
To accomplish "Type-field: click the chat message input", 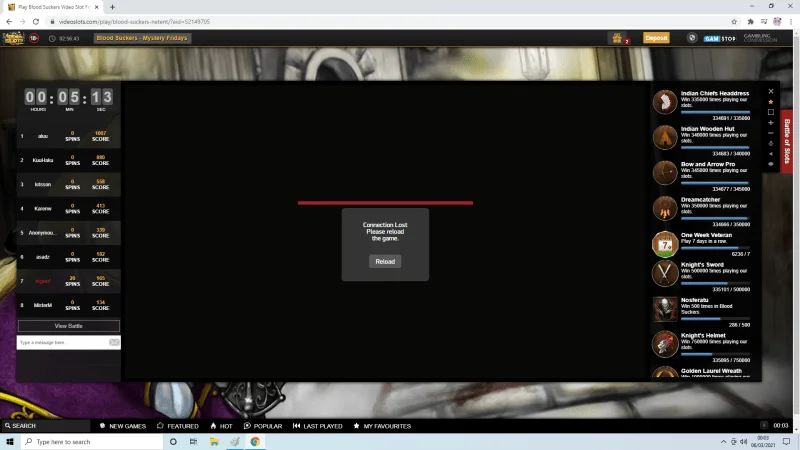I will (63, 342).
